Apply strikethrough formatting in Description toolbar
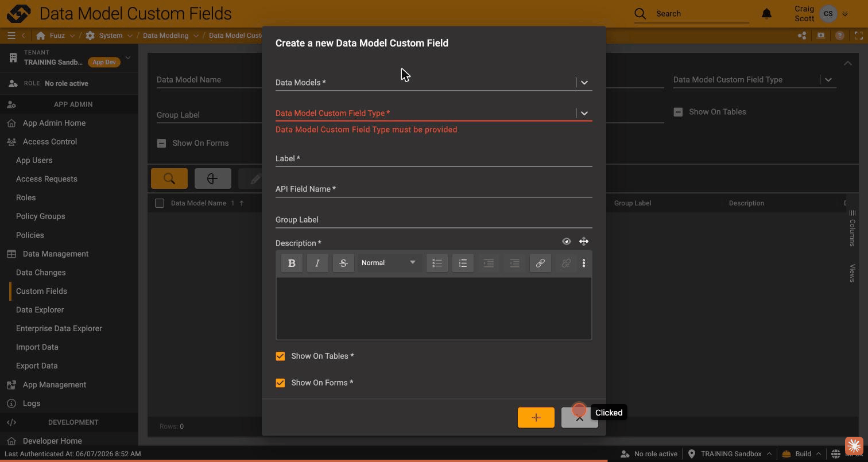 (343, 263)
